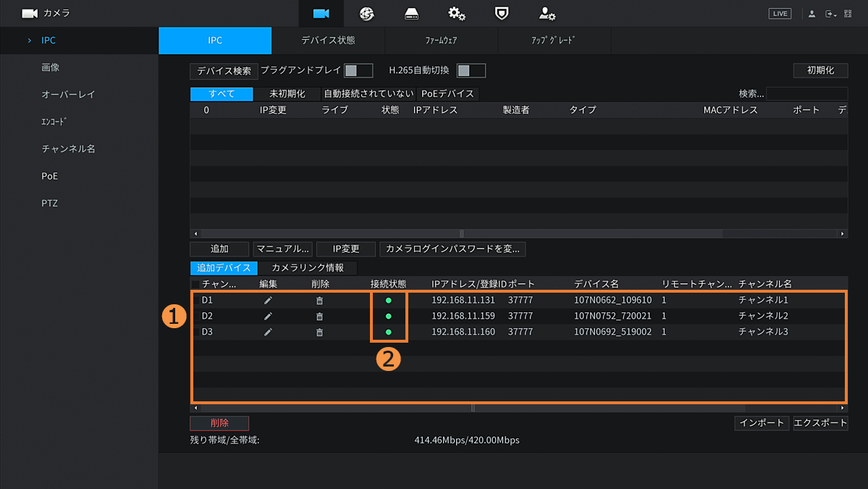Viewport: 868px width, 489px height.
Task: Open the storage drive icon in top bar
Action: [x=411, y=14]
